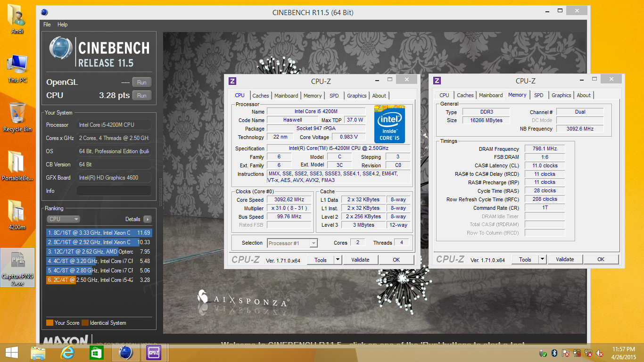Select ranking row 8C/16T @ 2.92 GHz
The width and height of the screenshot is (644, 362).
pos(99,242)
